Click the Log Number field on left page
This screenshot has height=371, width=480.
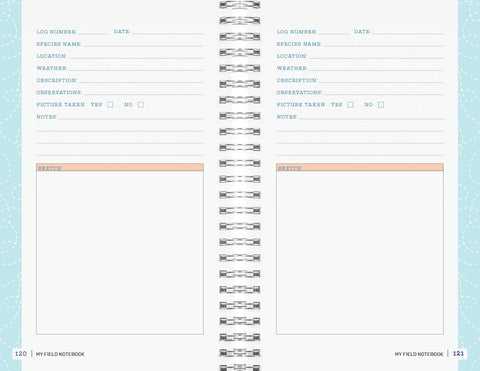[x=94, y=32]
